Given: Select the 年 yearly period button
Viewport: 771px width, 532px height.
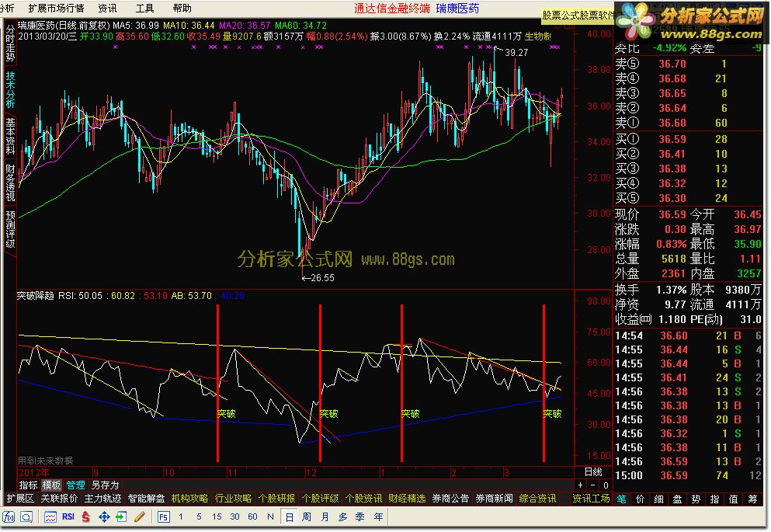Looking at the screenshot, I should pos(378,516).
